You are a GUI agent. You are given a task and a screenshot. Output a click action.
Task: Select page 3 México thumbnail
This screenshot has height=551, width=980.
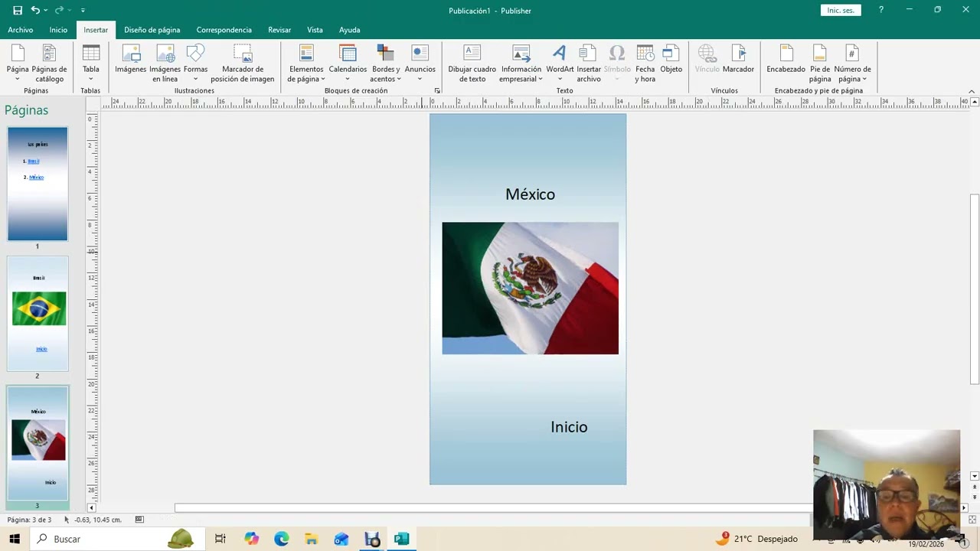coord(38,443)
